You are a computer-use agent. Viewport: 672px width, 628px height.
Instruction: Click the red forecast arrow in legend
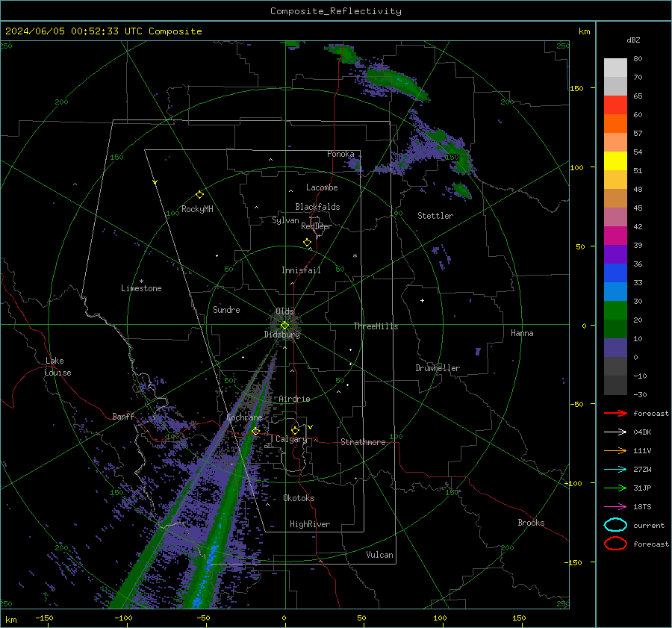[615, 413]
